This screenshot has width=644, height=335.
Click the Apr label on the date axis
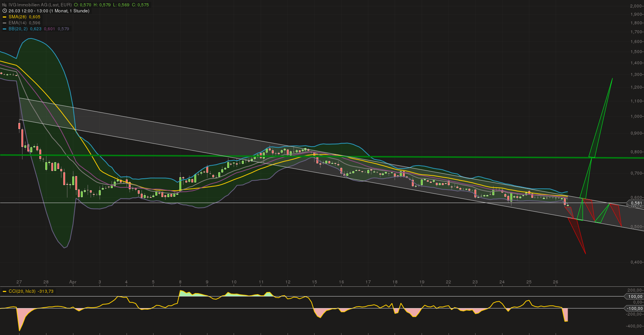coord(73,282)
